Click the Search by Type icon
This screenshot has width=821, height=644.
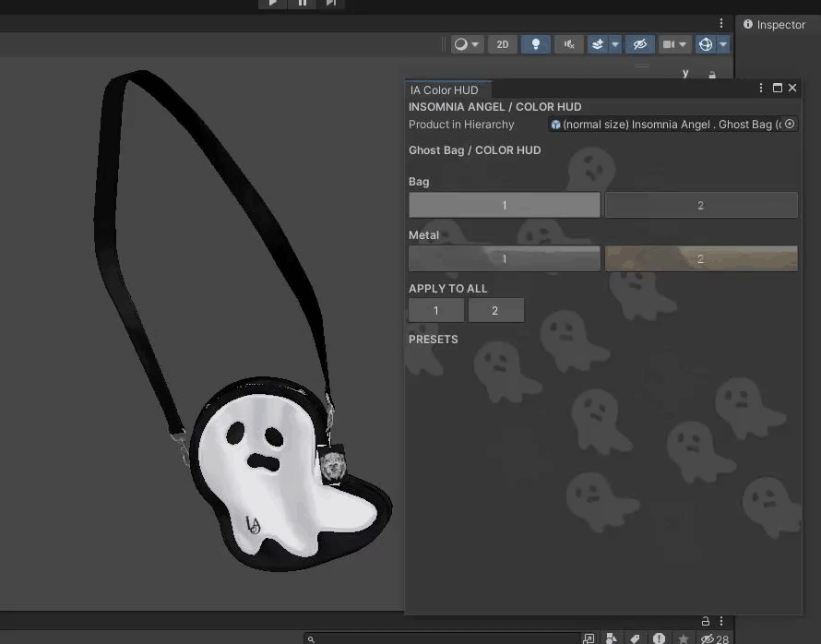(x=611, y=638)
